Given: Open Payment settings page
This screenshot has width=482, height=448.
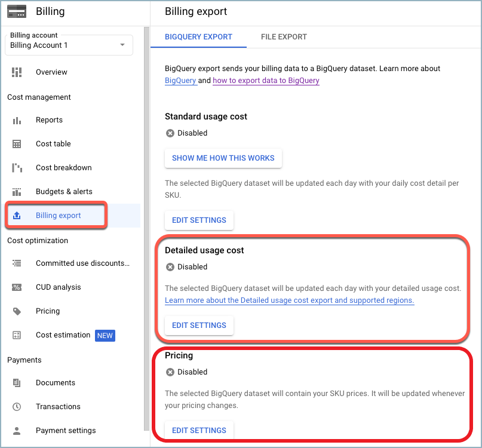Looking at the screenshot, I should click(66, 431).
